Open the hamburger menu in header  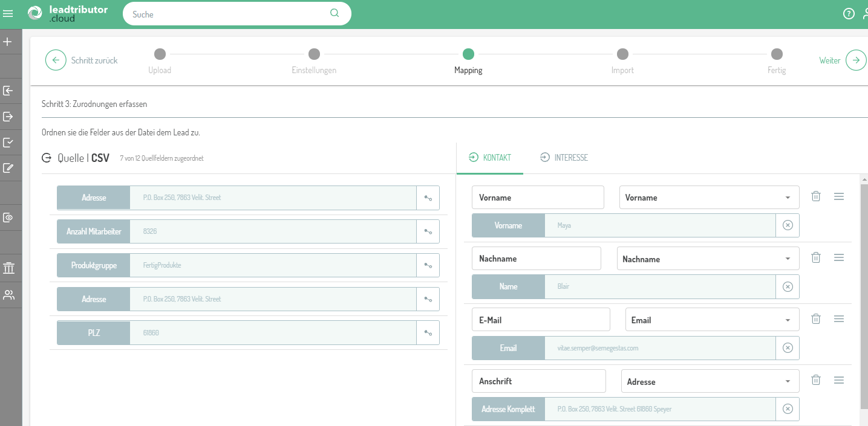[8, 13]
